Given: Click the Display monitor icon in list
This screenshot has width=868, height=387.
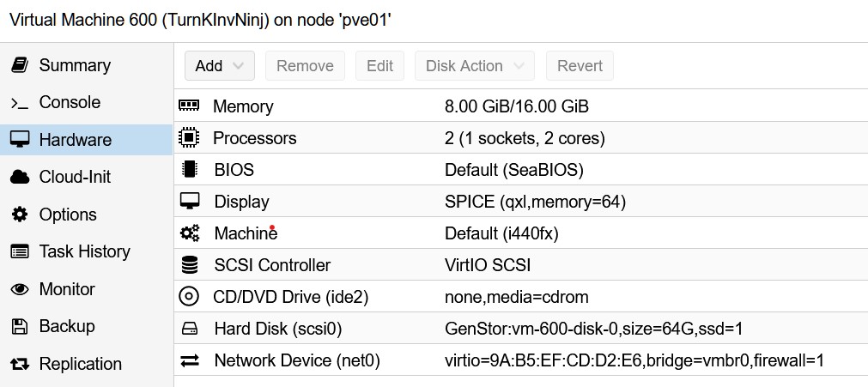Looking at the screenshot, I should click(189, 201).
